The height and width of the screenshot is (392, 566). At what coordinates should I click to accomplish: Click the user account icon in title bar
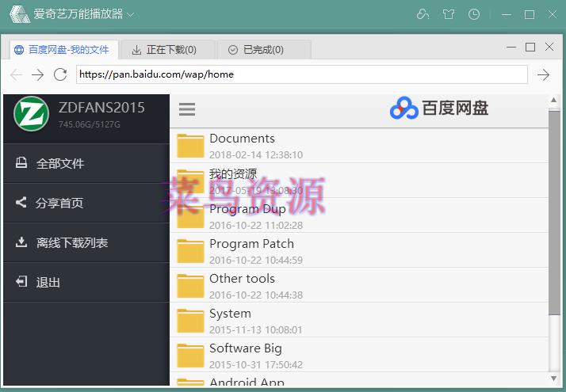click(x=423, y=14)
